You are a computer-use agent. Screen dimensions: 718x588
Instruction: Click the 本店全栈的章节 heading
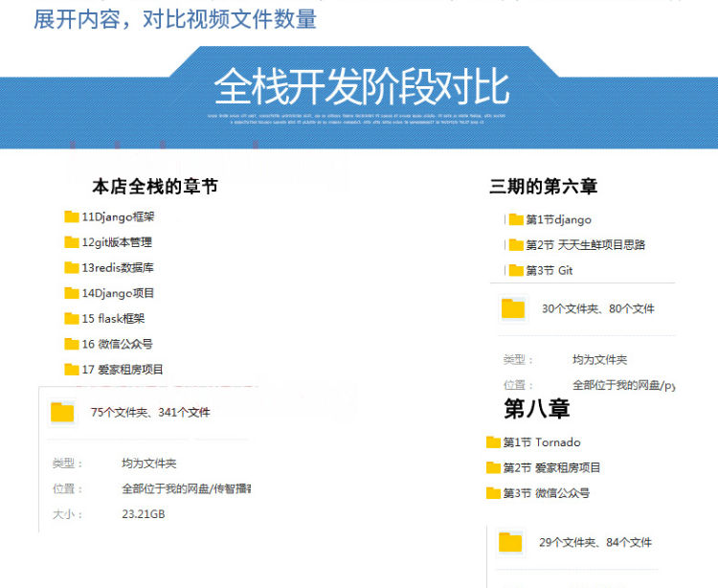155,187
